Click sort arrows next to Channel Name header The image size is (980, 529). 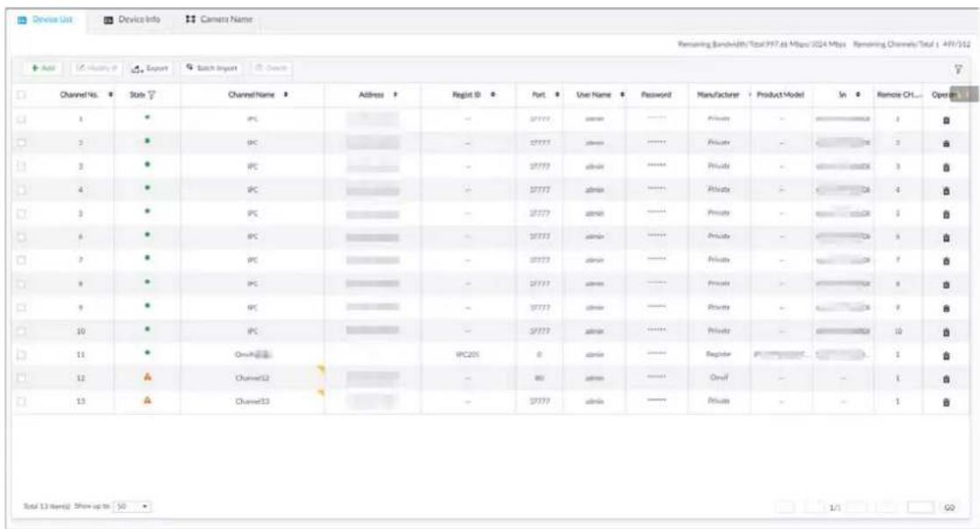click(x=286, y=95)
